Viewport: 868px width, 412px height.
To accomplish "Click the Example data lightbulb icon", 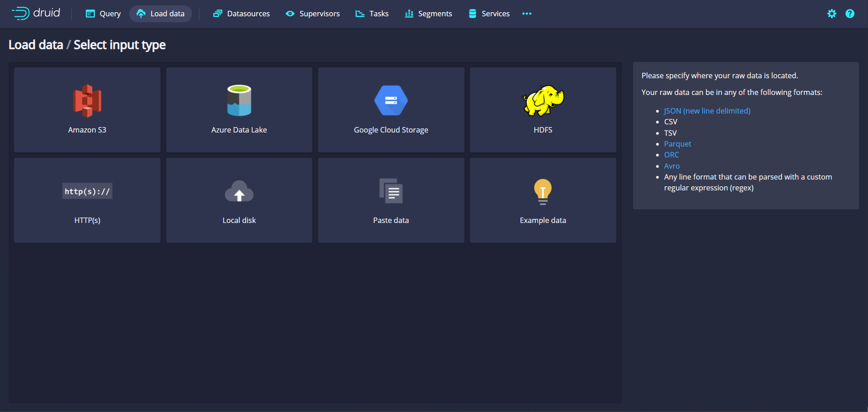I will [543, 192].
